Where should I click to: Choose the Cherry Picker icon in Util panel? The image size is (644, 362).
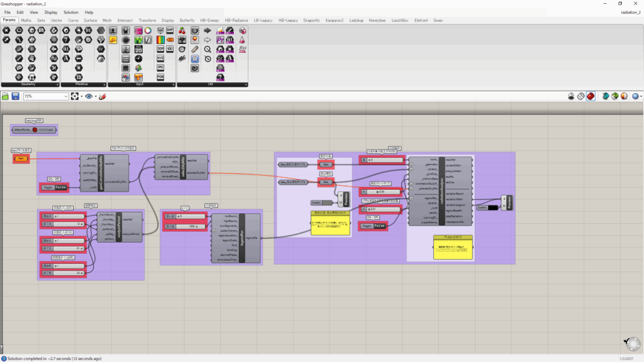click(182, 30)
